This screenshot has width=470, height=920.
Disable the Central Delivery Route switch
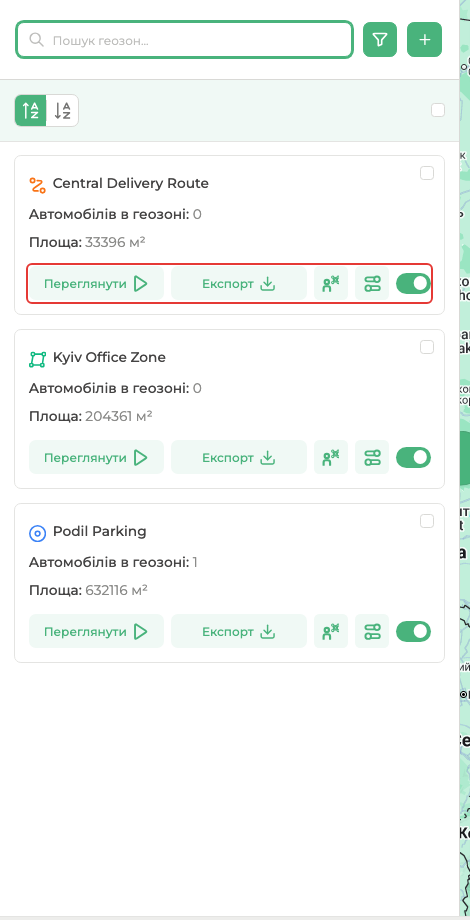(413, 283)
